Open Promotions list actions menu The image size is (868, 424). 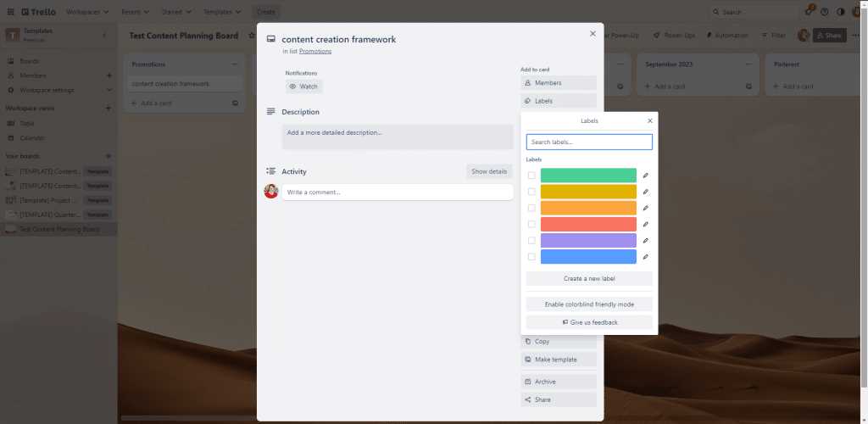click(235, 64)
